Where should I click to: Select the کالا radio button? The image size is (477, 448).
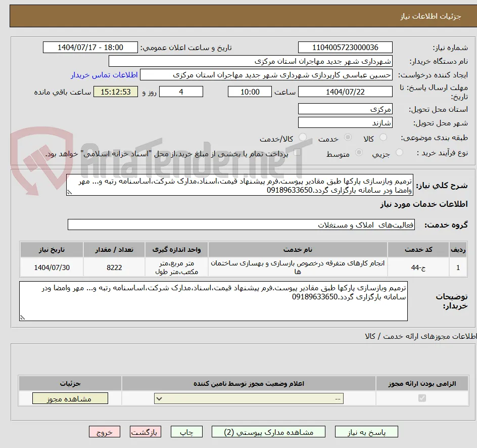click(x=384, y=138)
